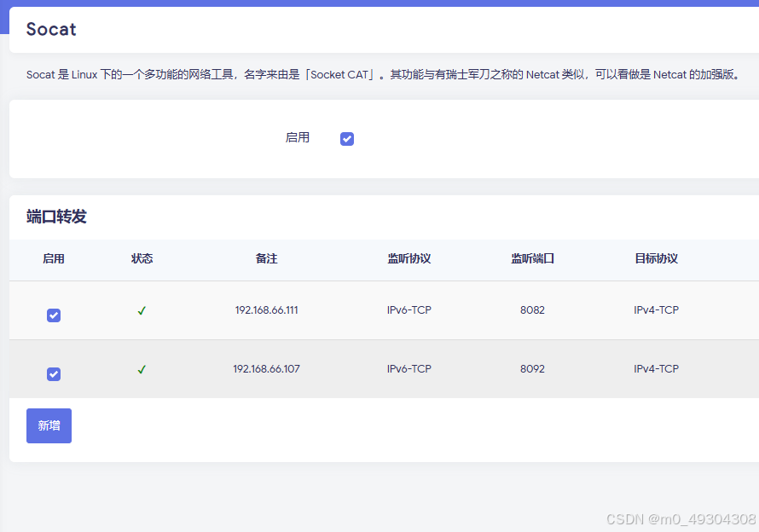The image size is (759, 532).
Task: Uncheck 启用 for the 192.168.66.107 rule
Action: (54, 374)
